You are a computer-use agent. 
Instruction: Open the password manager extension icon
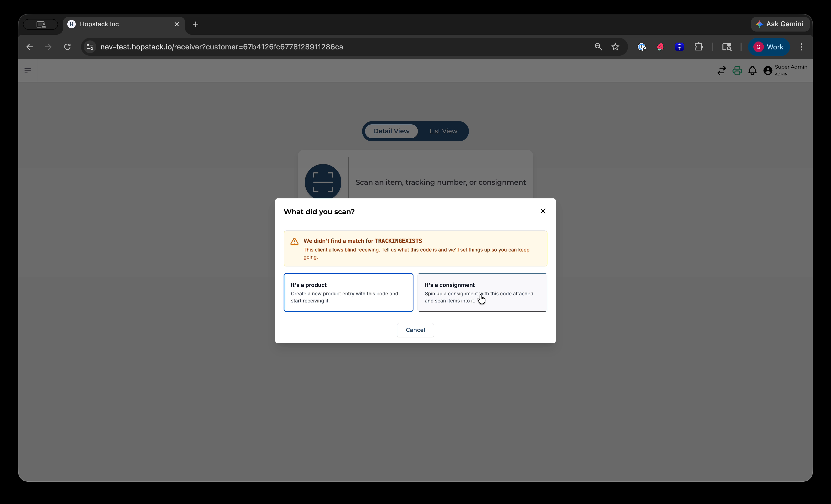(641, 47)
